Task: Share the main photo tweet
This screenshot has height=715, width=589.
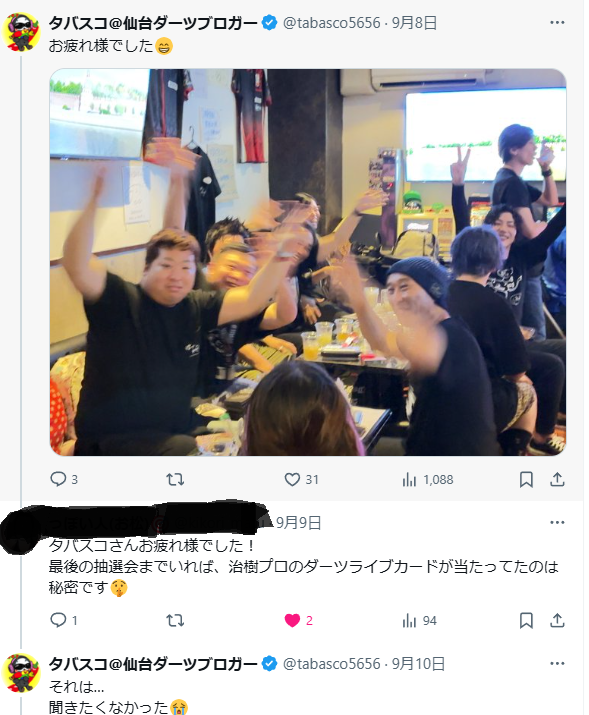Action: tap(557, 479)
